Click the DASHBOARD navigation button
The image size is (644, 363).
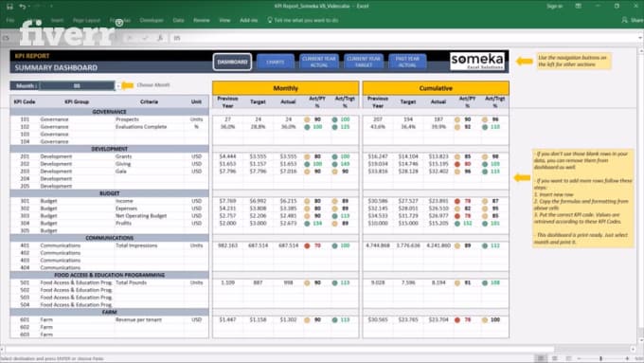click(x=232, y=62)
